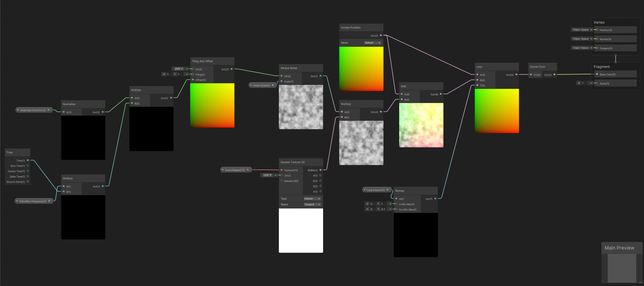The height and width of the screenshot is (286, 644).
Task: Open the UV0 dropdown beside Tiling And Offset
Action: 178,69
